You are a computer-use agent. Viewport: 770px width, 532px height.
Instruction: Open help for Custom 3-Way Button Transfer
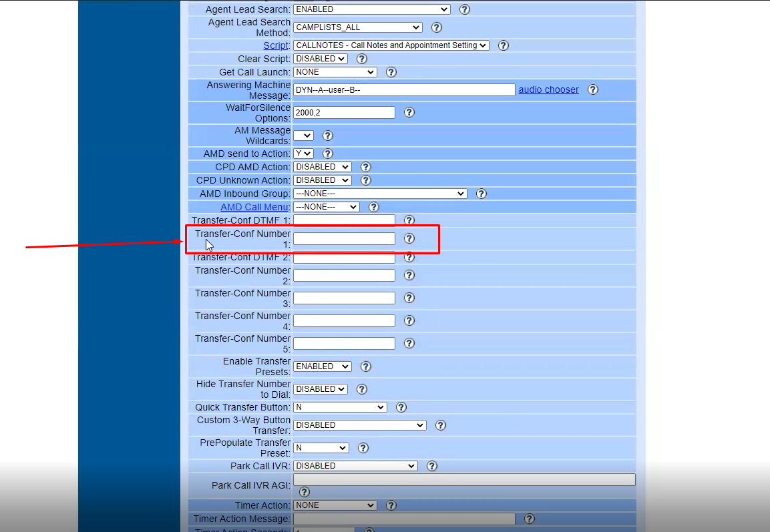coord(441,425)
